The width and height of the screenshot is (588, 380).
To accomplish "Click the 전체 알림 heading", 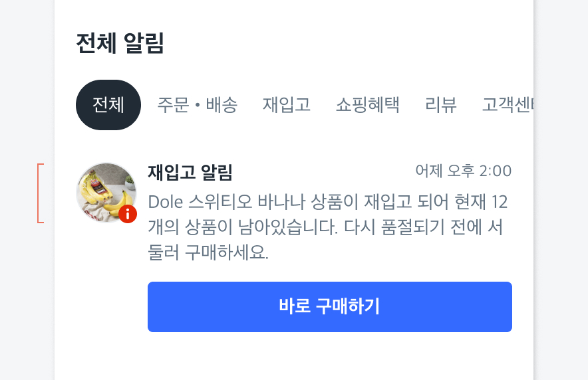I will 120,44.
